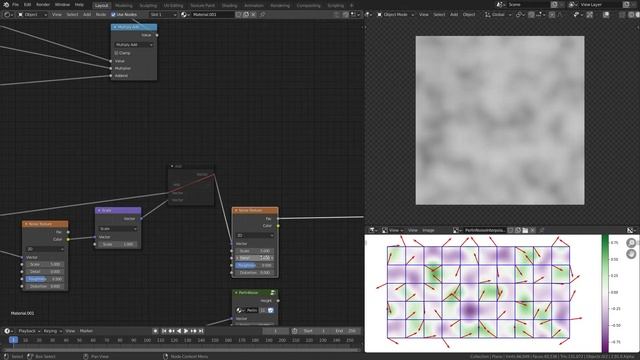The height and width of the screenshot is (360, 640).
Task: Open timeline Keying dropdown
Action: 52,331
